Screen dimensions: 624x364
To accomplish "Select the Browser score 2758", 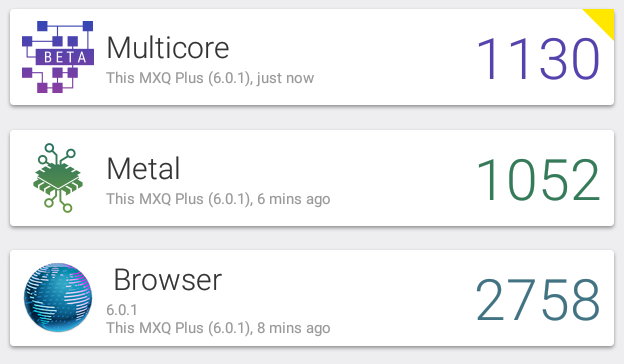I will coord(538,299).
